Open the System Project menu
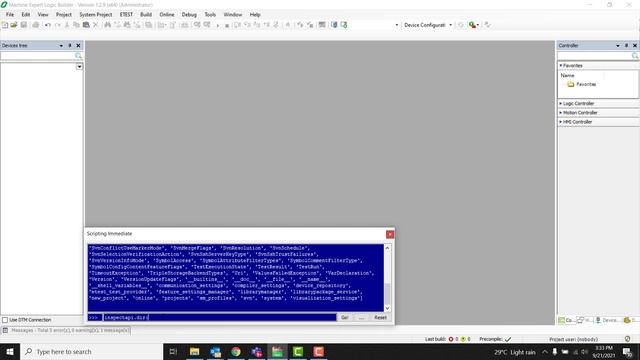Screen dimensions: 640x360 96,14
